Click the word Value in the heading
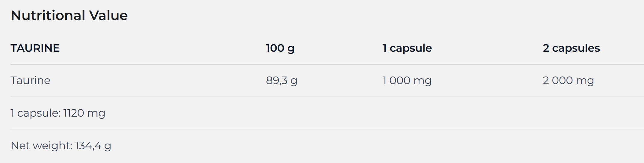This screenshot has height=163, width=644. click(x=108, y=16)
